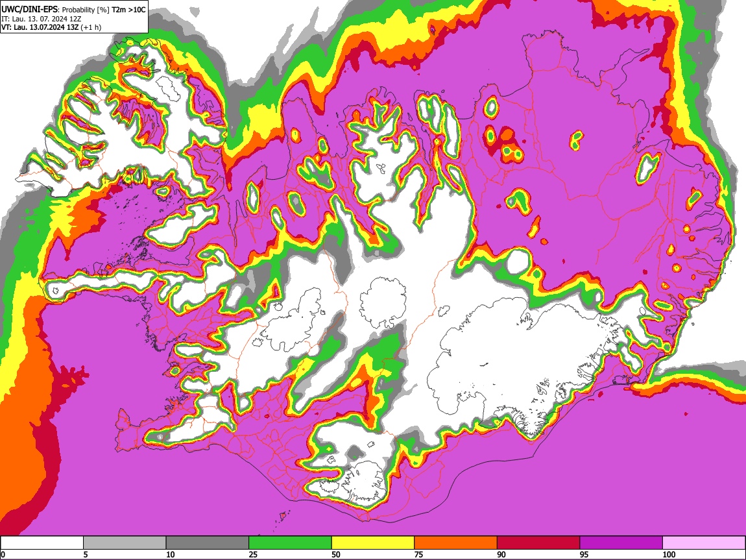Click the legend value '95'
Viewport: 746px width, 560px height.
click(584, 554)
